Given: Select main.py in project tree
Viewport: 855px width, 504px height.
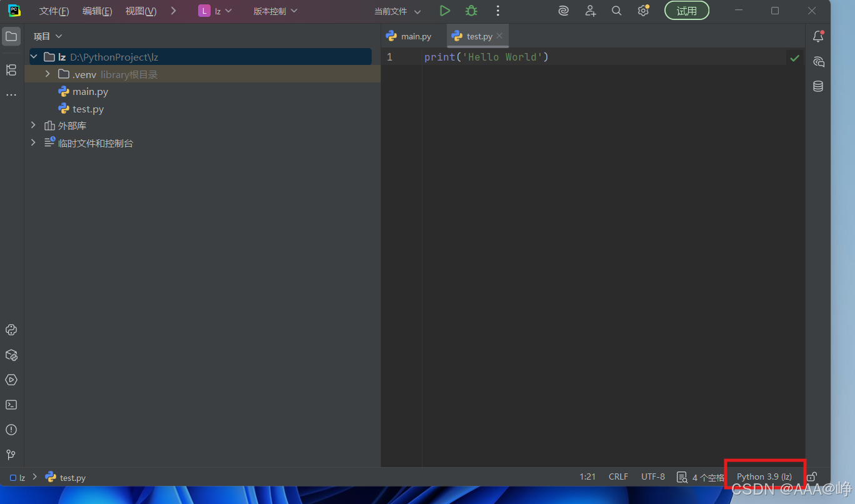Looking at the screenshot, I should (90, 92).
